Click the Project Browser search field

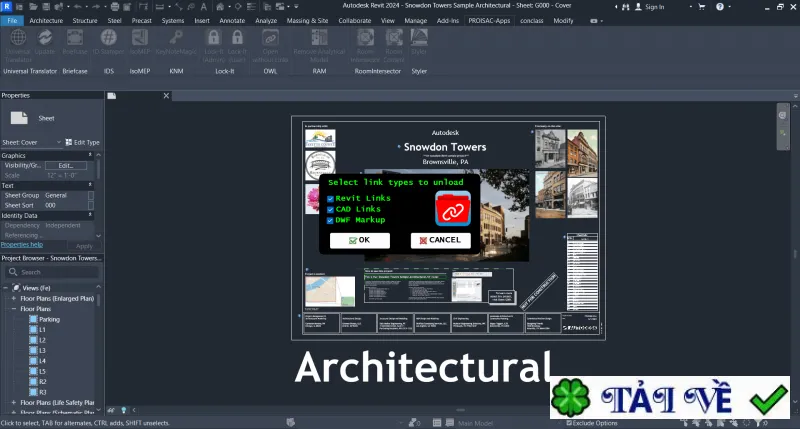coord(52,272)
